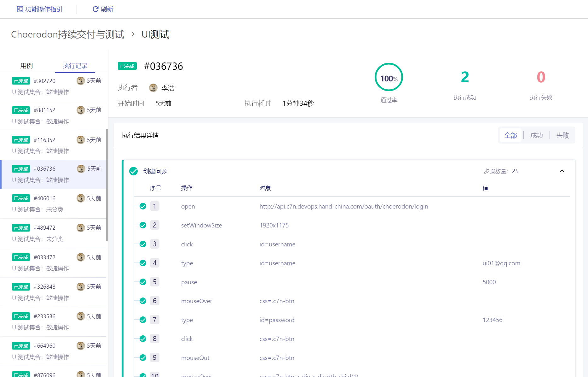The width and height of the screenshot is (588, 377).
Task: Click the 执行失败 count 0
Action: click(541, 77)
